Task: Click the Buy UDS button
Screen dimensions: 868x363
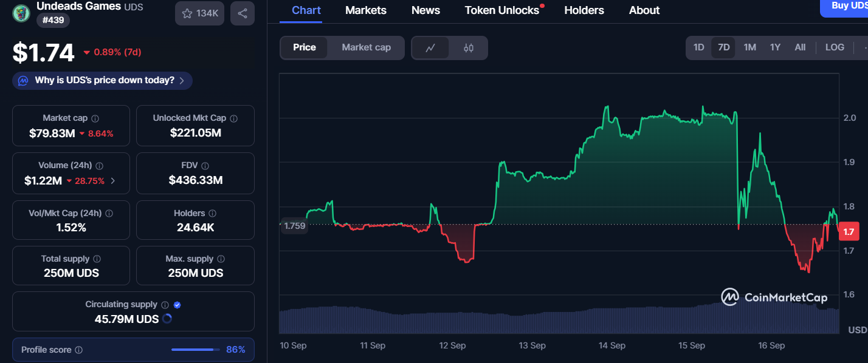Action: point(846,6)
